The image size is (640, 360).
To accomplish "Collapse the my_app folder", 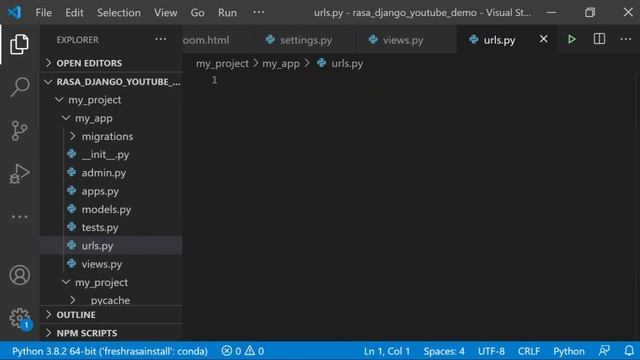I will tap(111, 118).
